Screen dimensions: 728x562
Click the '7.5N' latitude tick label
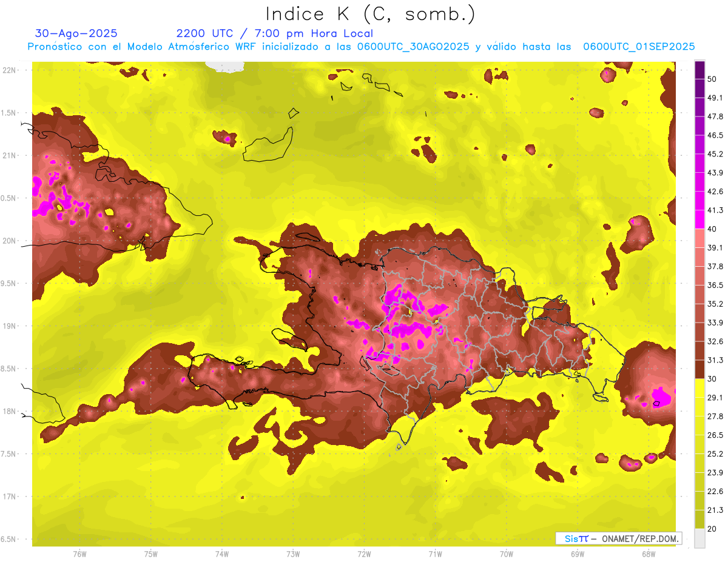[x=8, y=454]
